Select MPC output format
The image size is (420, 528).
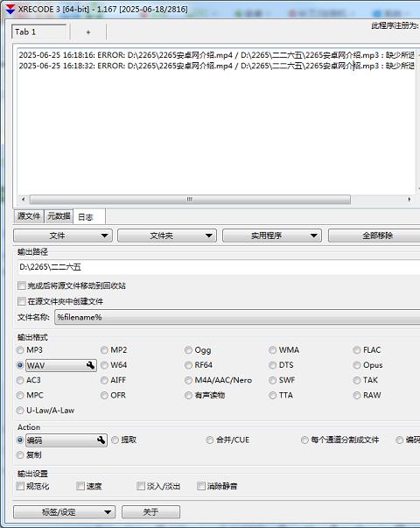click(x=20, y=395)
